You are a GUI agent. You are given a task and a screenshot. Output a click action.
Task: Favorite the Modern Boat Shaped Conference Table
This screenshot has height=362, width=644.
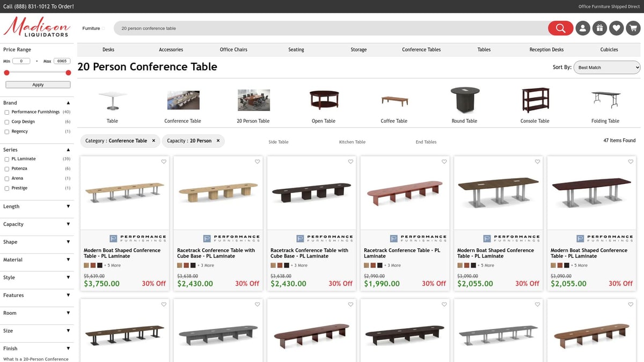pos(164,161)
